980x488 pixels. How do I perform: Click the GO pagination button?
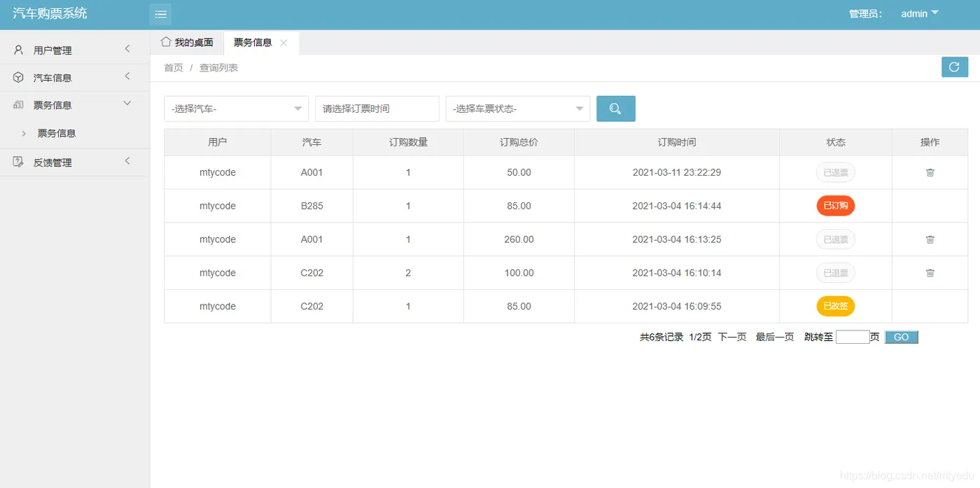[x=902, y=337]
